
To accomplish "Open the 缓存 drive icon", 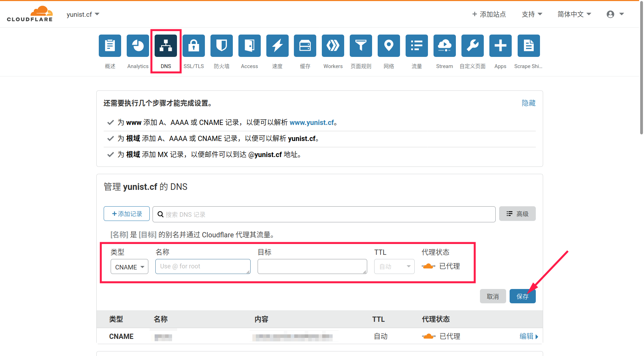I will pos(305,46).
